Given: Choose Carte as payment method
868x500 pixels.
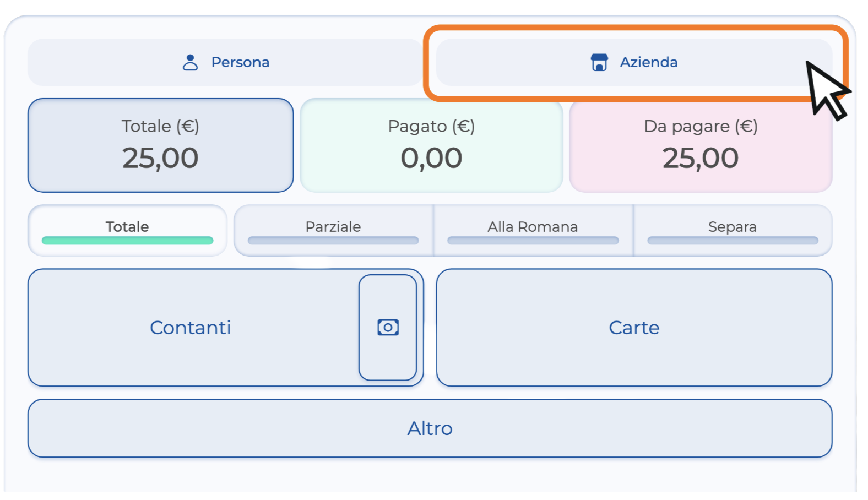Looking at the screenshot, I should click(x=634, y=328).
